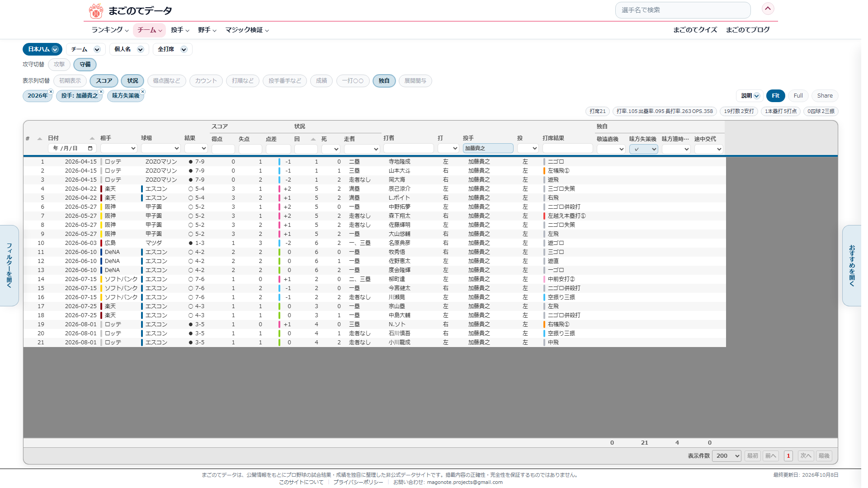Open the 個人名 dropdown

click(x=129, y=49)
